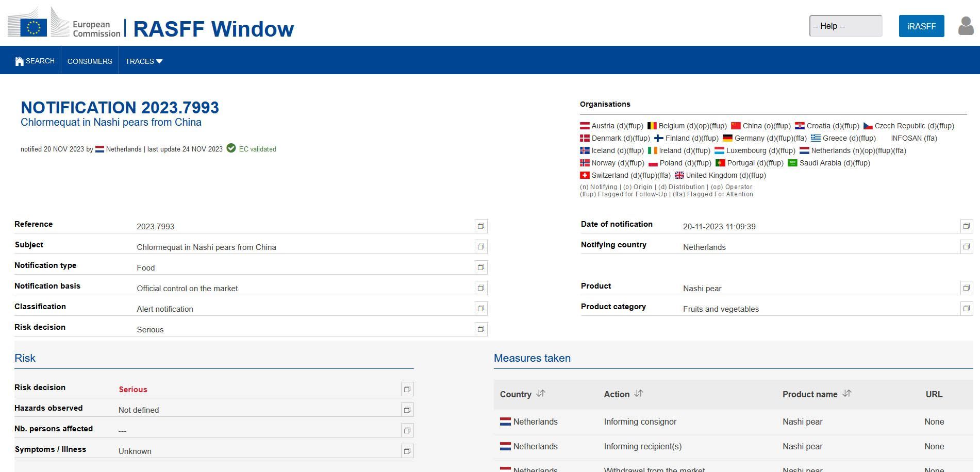Click the red Serious risk decision text
This screenshot has height=472, width=980.
tap(133, 390)
